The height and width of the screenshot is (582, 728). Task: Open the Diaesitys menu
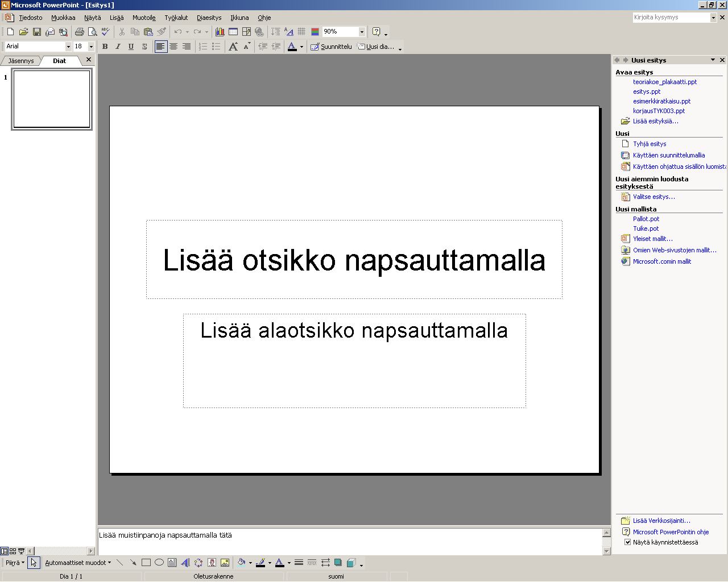click(209, 18)
